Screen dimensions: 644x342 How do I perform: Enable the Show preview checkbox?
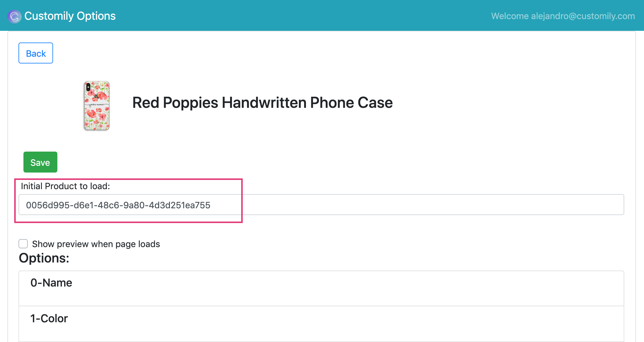(23, 244)
